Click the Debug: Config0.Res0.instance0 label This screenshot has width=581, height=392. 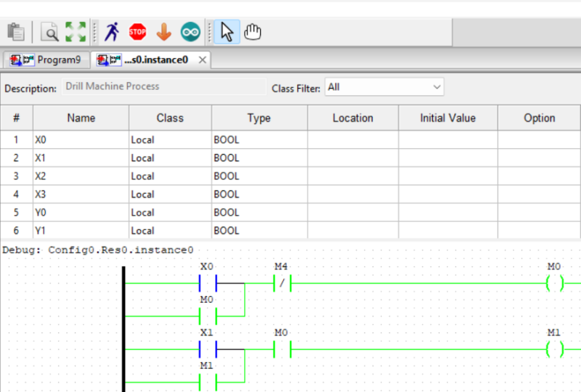(98, 250)
